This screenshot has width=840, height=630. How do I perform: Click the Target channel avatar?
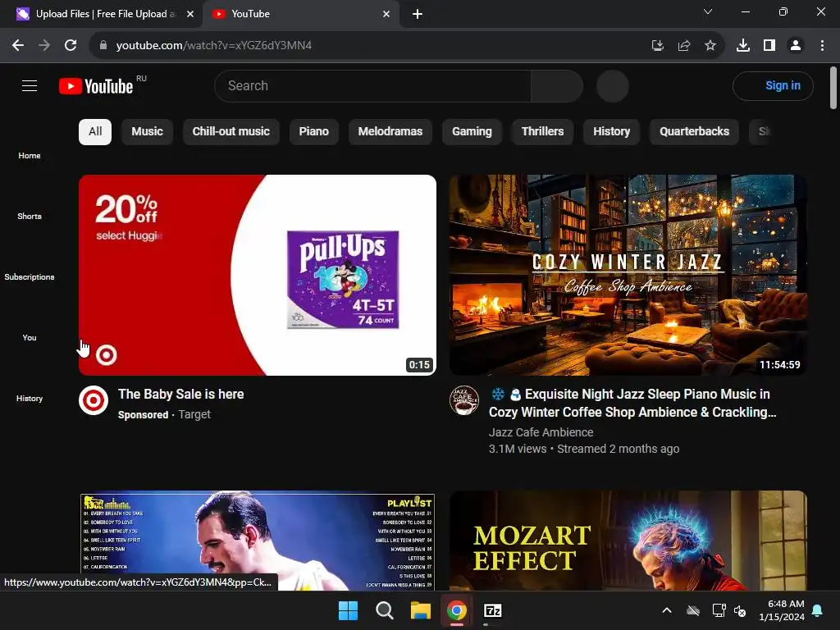tap(94, 400)
